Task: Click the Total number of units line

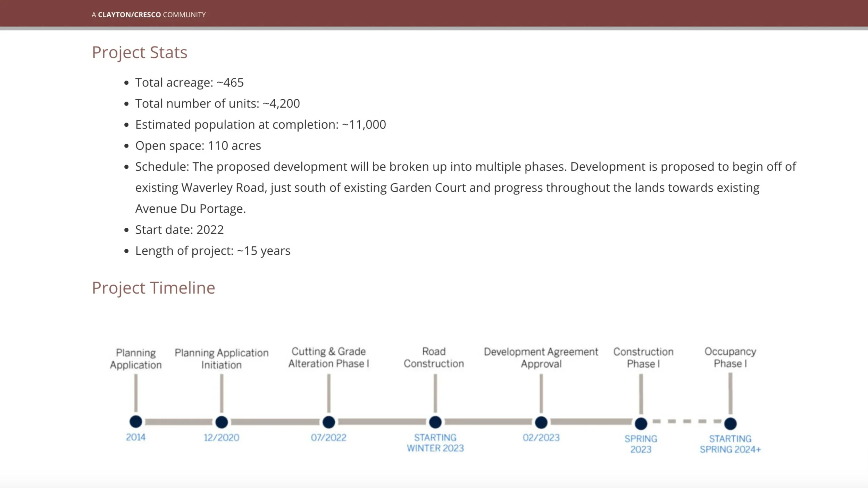Action: click(x=217, y=103)
